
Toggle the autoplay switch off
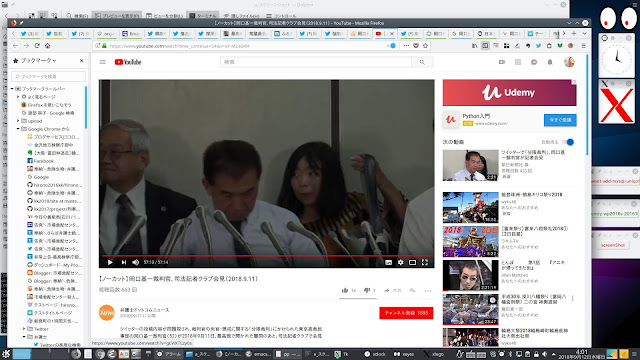coord(568,142)
